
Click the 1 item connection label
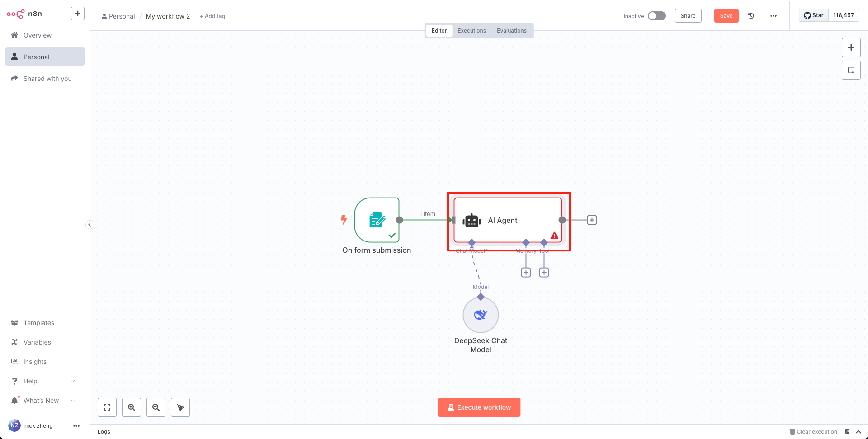click(427, 214)
